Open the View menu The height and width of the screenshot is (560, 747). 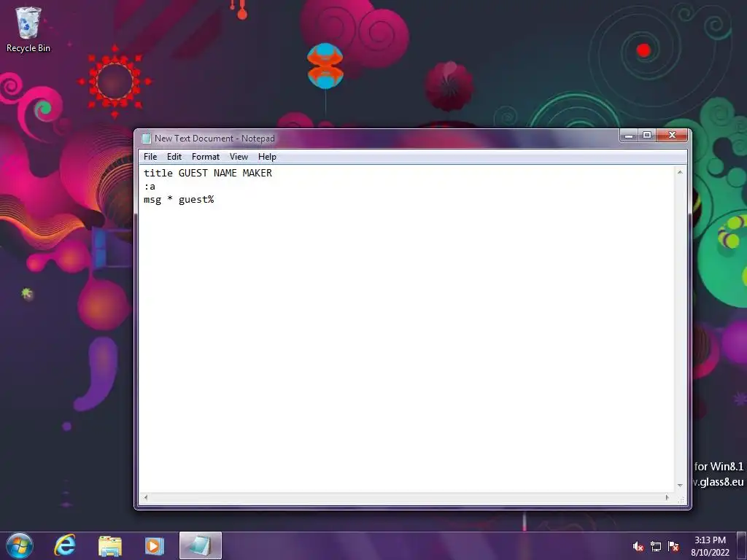pos(239,157)
